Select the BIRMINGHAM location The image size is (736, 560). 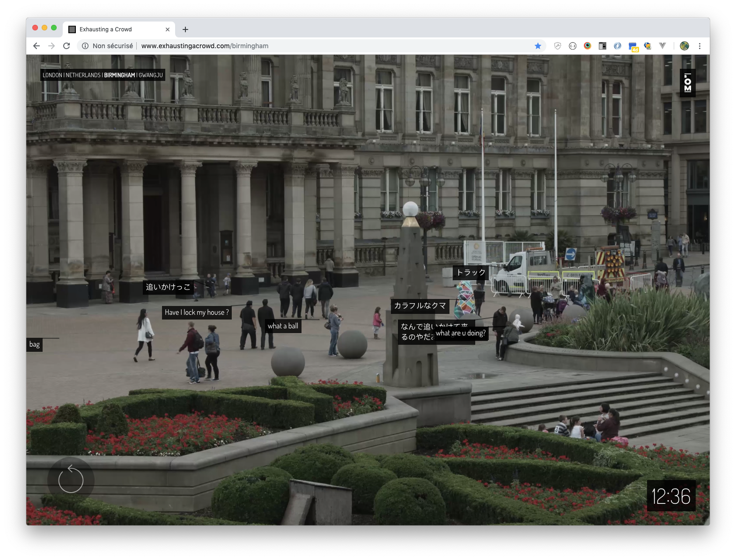pos(119,75)
